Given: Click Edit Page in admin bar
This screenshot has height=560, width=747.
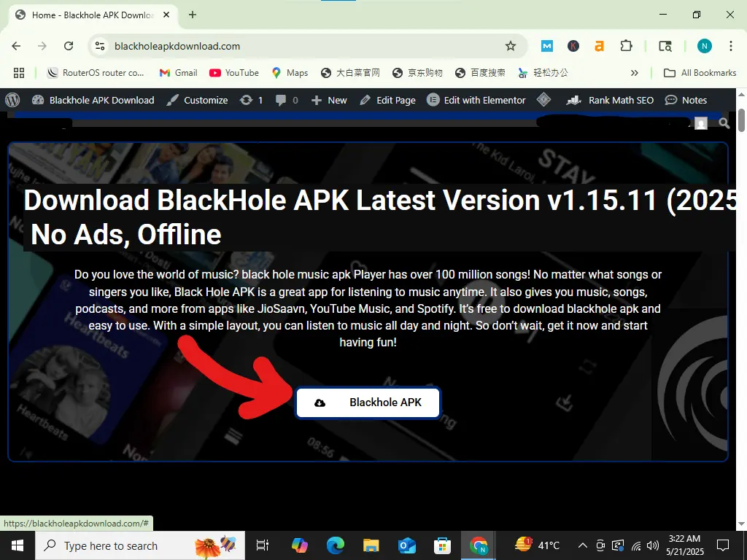Looking at the screenshot, I should (388, 100).
